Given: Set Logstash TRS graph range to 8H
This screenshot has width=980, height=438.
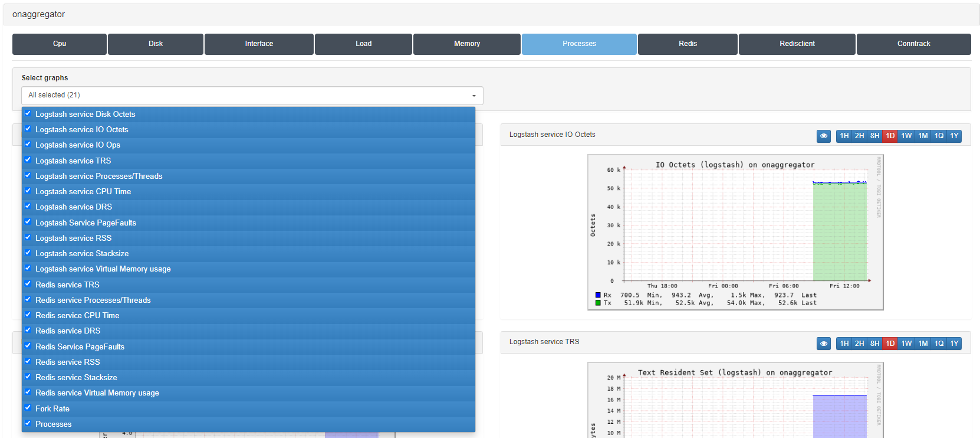Looking at the screenshot, I should 874,344.
